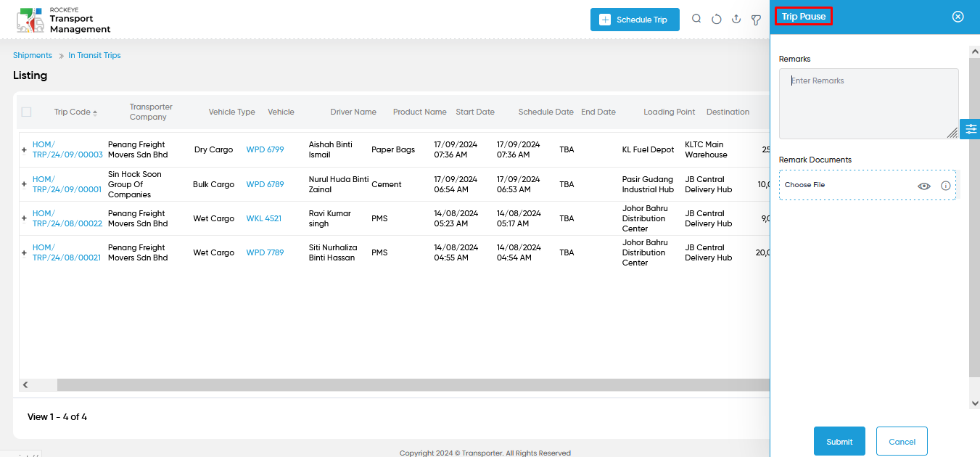Open vehicle WKL 4521 link

point(264,218)
